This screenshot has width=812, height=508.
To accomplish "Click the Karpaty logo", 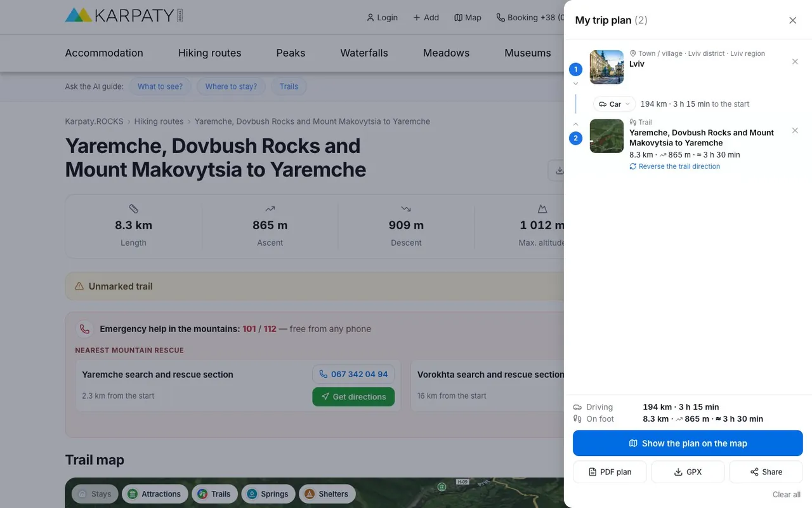I will pos(124,15).
